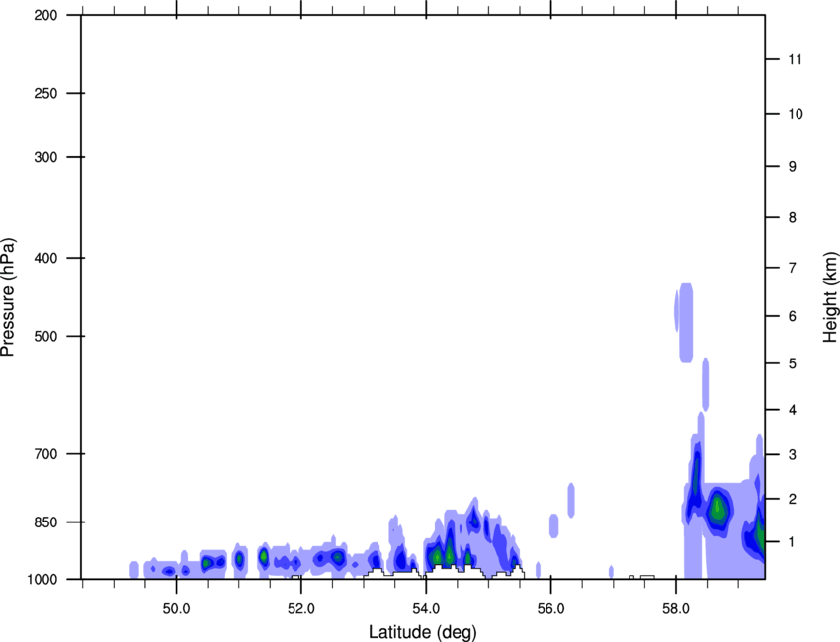Image resolution: width=840 pixels, height=642 pixels.
Task: Click the 52.0 latitude tick label
Action: click(x=301, y=608)
